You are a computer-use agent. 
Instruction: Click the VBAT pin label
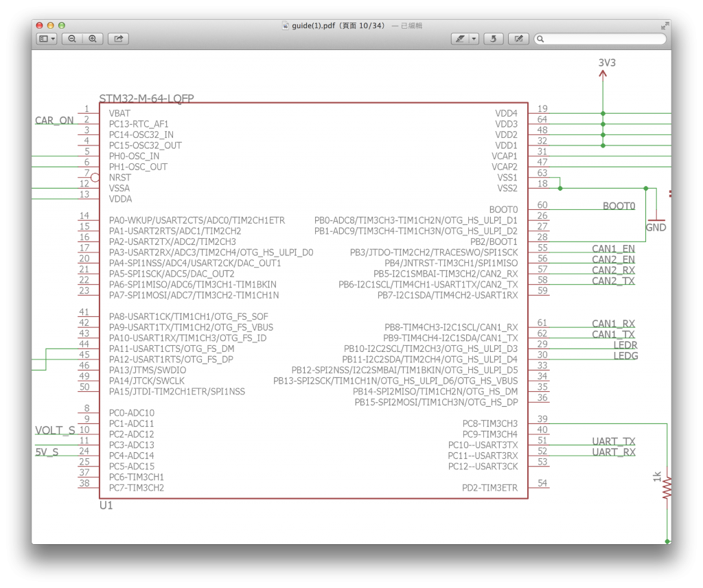pos(119,113)
